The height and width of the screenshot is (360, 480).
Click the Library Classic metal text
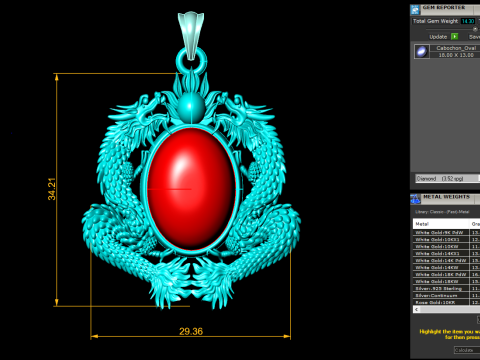pyautogui.click(x=442, y=212)
